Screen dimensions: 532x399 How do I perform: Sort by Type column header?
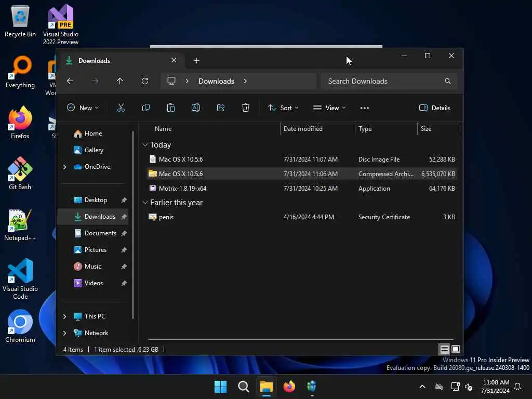(x=386, y=129)
